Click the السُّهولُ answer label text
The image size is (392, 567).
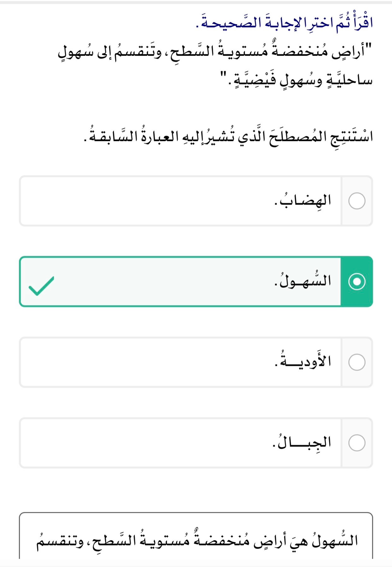coord(303,281)
